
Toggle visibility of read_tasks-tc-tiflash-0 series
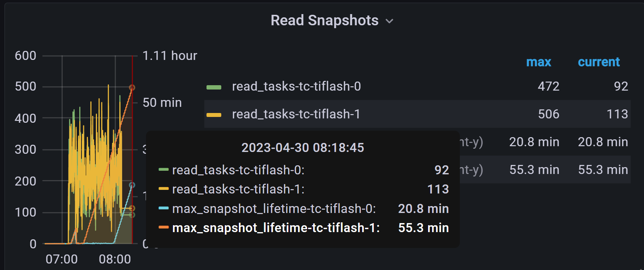296,86
